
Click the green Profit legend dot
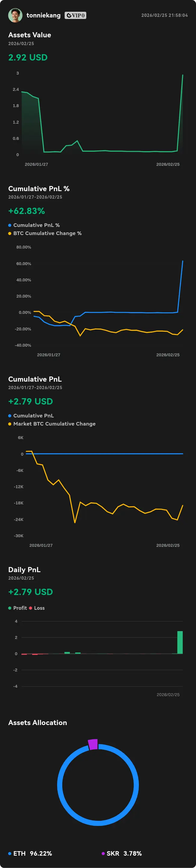[x=10, y=608]
